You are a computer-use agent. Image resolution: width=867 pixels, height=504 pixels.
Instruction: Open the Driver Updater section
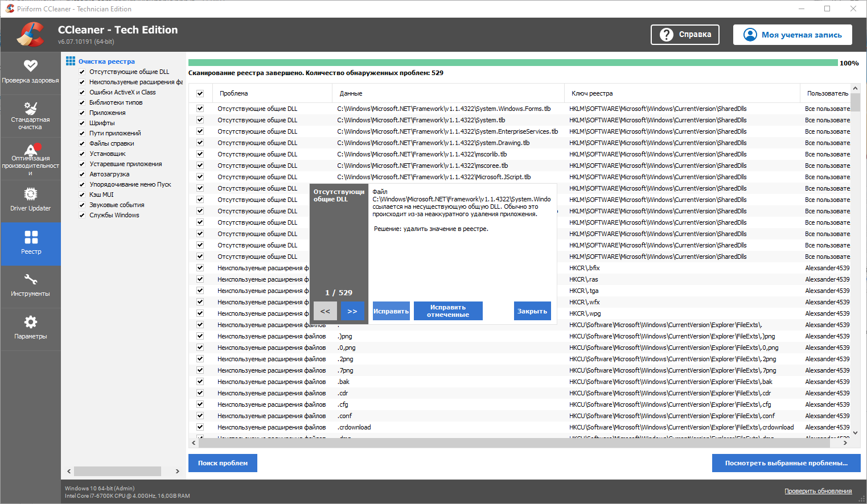[x=31, y=200]
